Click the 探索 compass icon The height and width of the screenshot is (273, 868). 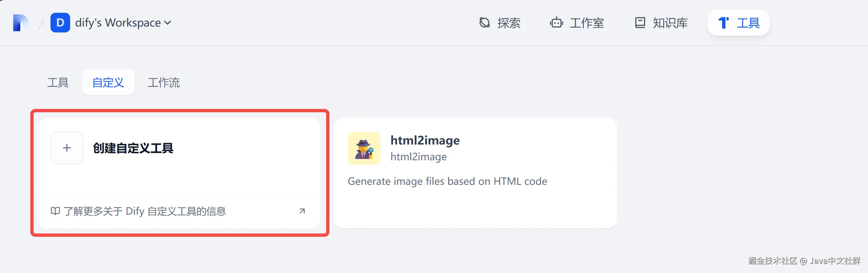(x=484, y=23)
